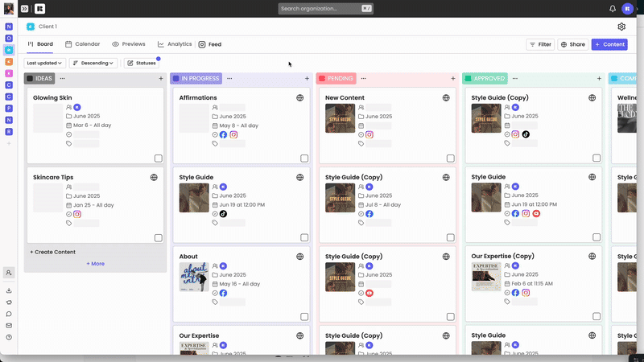Add a workspace with sidebar plus icon
The image size is (644, 362).
pos(9,144)
